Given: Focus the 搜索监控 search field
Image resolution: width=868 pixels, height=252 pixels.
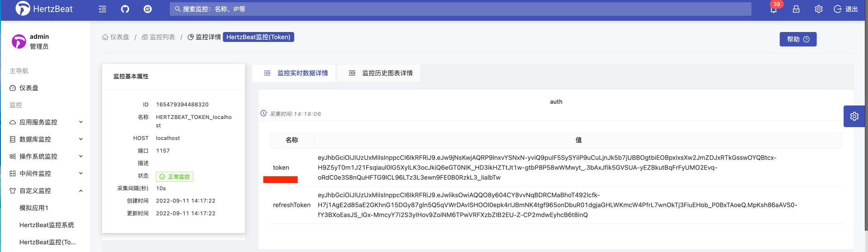Looking at the screenshot, I should tap(461, 9).
